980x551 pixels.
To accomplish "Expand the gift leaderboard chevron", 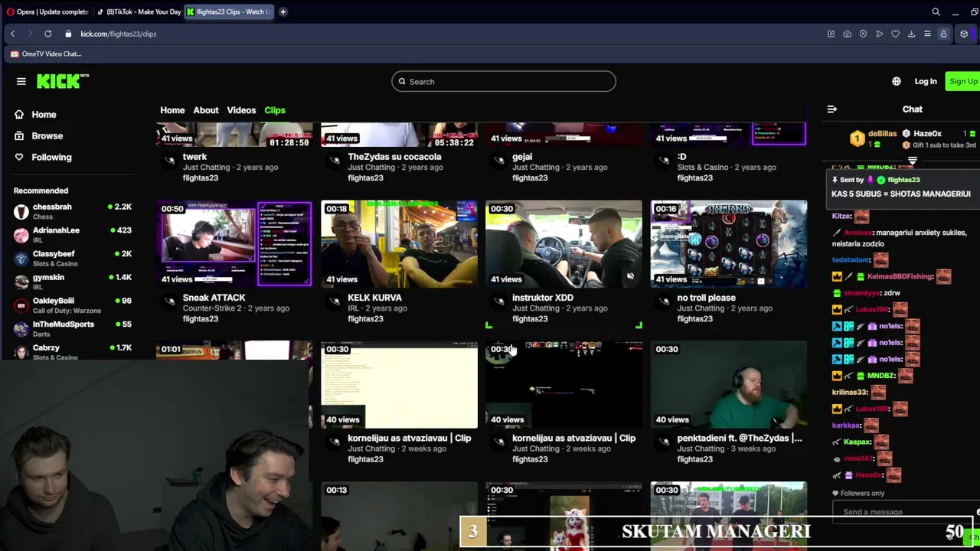I will [912, 161].
